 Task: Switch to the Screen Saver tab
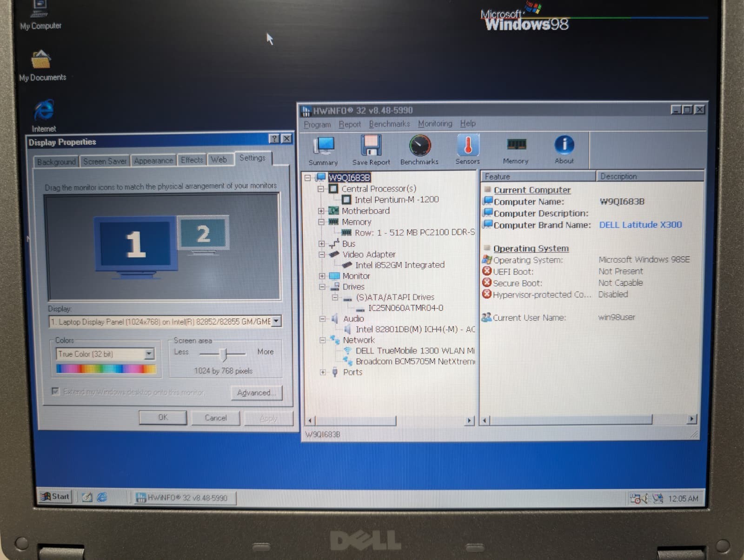click(105, 161)
